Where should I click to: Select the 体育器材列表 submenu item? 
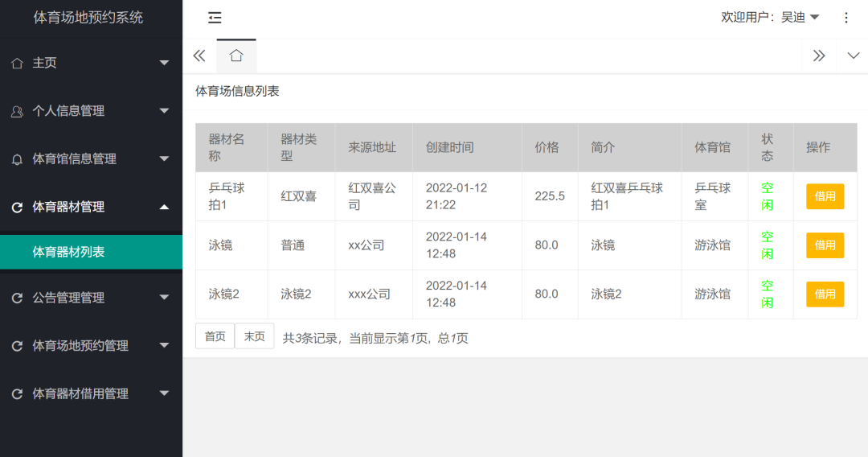click(92, 252)
